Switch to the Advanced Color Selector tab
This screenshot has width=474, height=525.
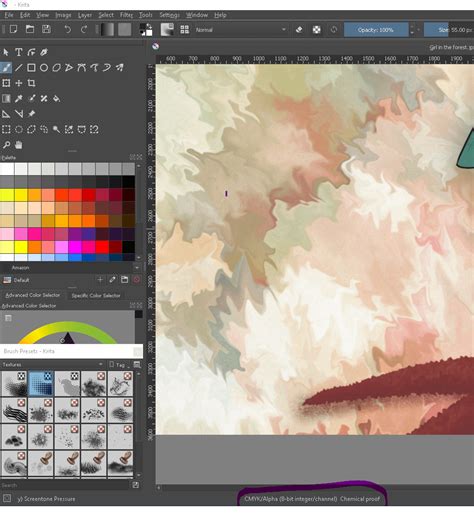33,295
